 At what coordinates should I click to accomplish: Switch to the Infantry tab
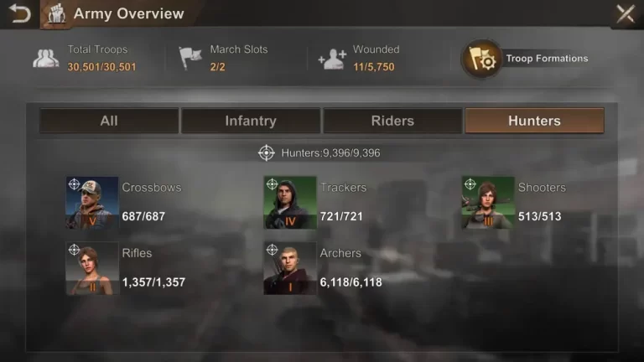[x=251, y=121]
